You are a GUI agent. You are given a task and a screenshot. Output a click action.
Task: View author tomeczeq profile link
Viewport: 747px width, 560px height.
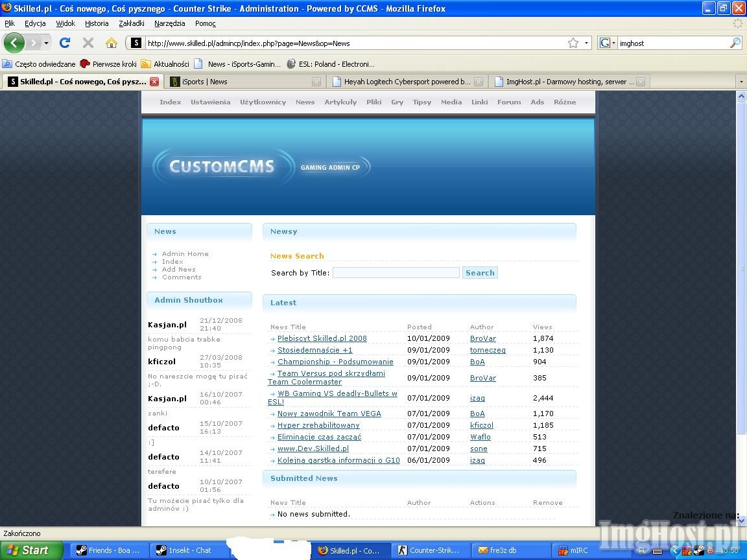pos(488,350)
